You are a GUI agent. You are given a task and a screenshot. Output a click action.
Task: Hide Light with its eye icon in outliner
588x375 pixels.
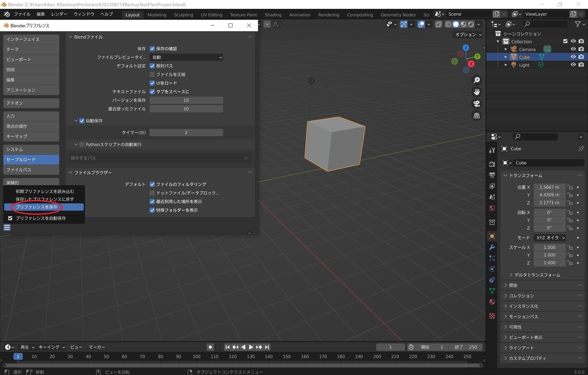pos(573,65)
